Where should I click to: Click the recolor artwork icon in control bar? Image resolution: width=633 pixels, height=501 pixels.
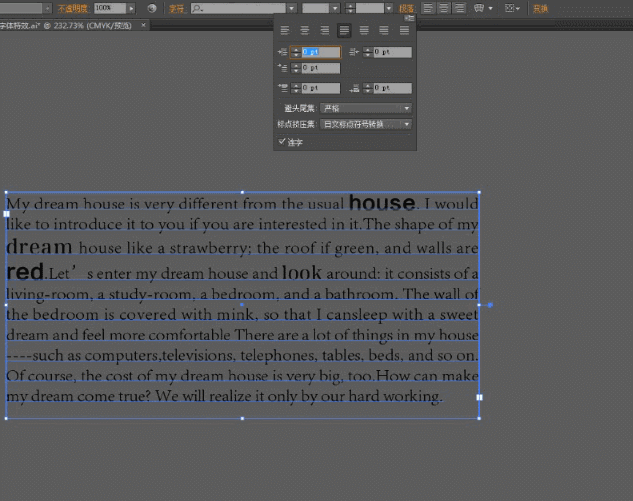(x=152, y=8)
